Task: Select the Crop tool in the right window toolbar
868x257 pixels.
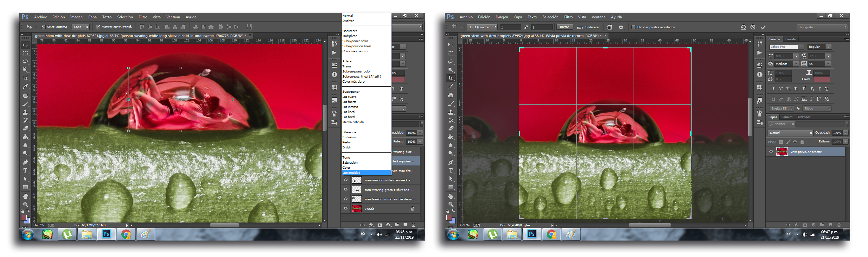Action: click(x=451, y=78)
